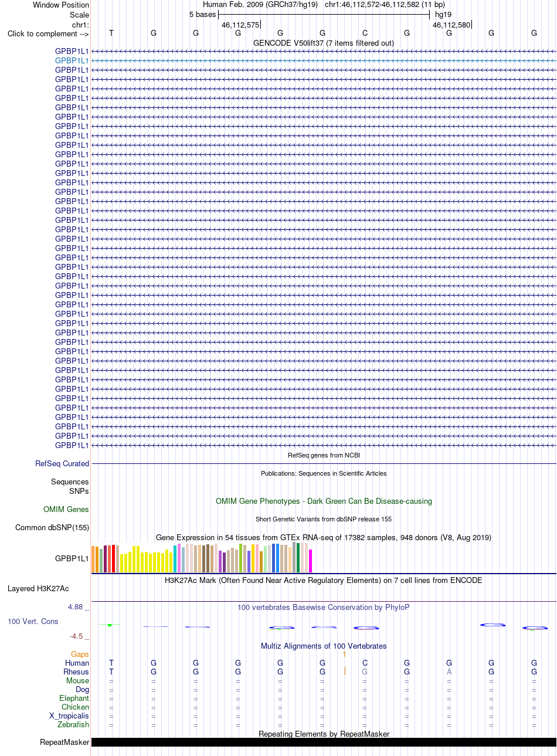557x756 pixels.
Task: Click the 46,112,580 coordinate marker
Action: [451, 25]
